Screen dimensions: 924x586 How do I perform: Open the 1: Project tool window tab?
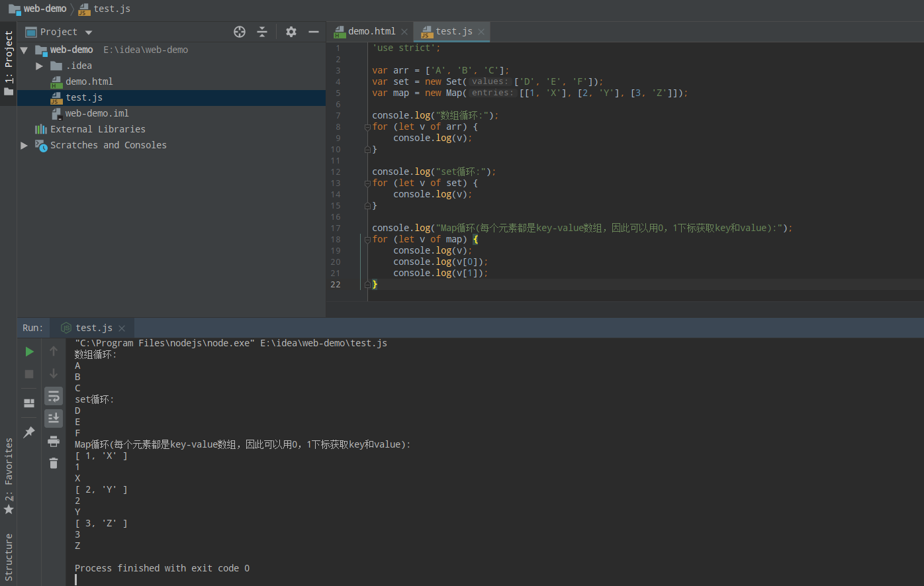9,63
